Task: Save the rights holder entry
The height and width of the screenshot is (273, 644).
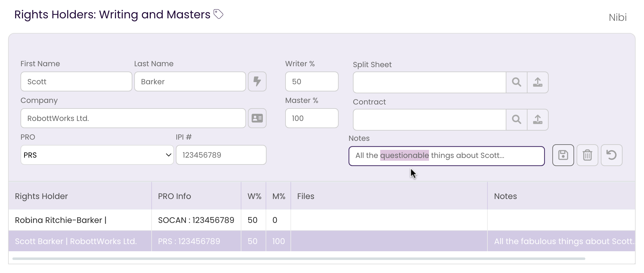Action: click(563, 155)
